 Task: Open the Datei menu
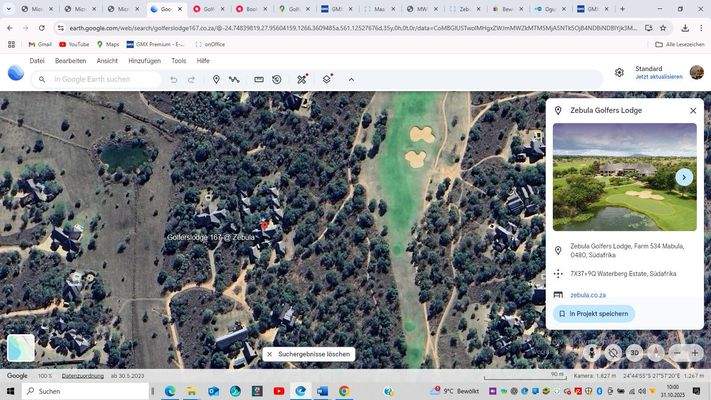(37, 61)
